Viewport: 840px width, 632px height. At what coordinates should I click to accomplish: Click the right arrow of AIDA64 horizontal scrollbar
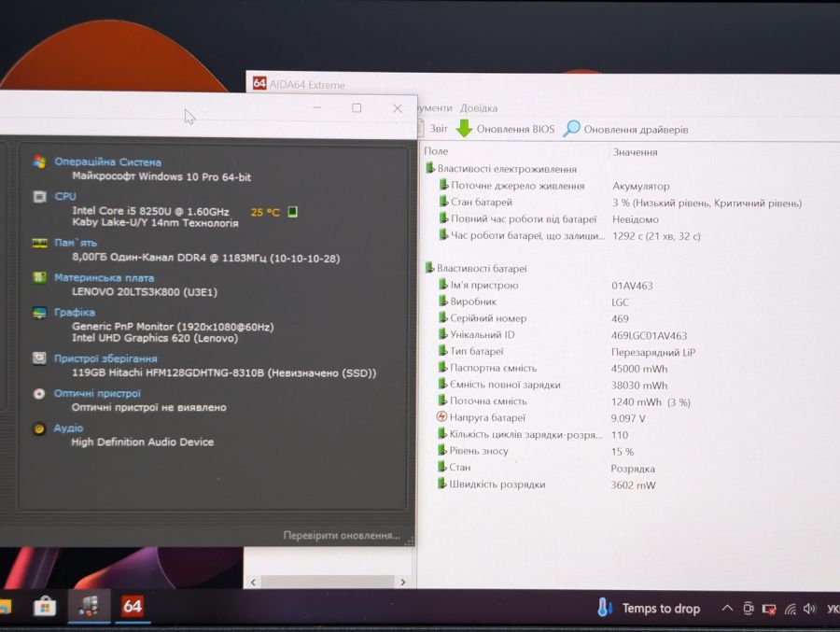pyautogui.click(x=403, y=582)
